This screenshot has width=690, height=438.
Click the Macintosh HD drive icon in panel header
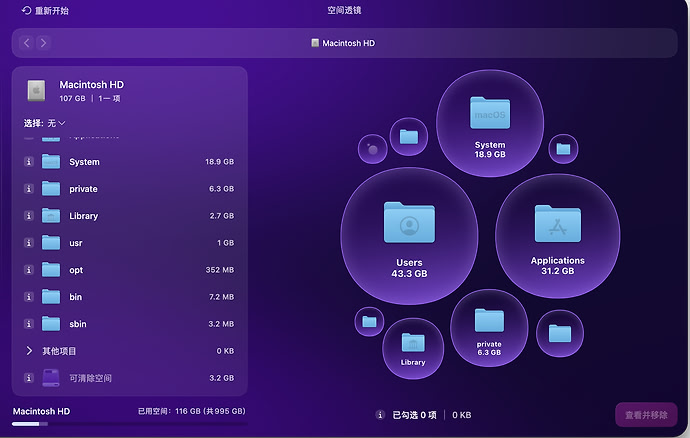pyautogui.click(x=37, y=90)
